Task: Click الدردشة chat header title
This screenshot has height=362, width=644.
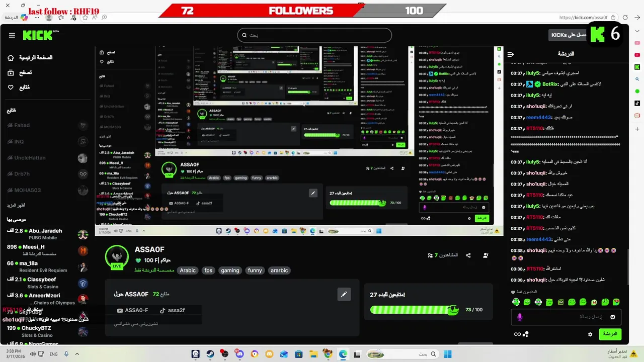Action: tap(566, 54)
